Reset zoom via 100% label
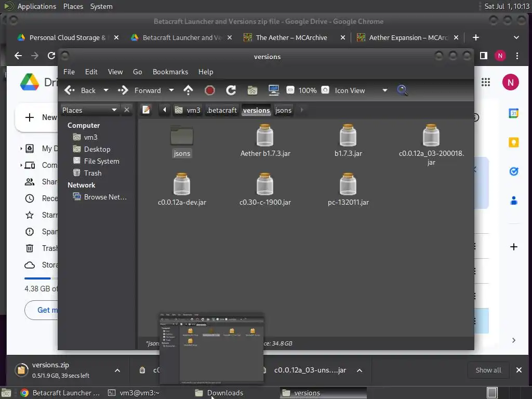The image size is (532, 399). 308,90
